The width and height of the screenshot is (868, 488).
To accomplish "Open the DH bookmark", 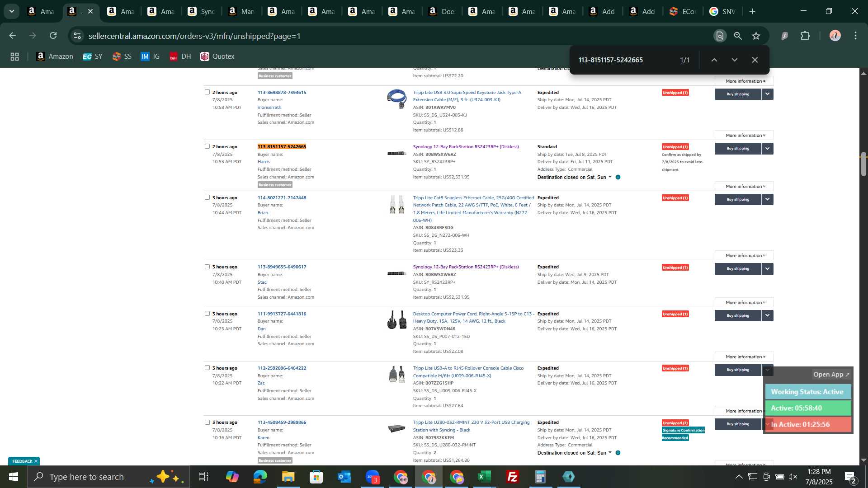I will [180, 56].
